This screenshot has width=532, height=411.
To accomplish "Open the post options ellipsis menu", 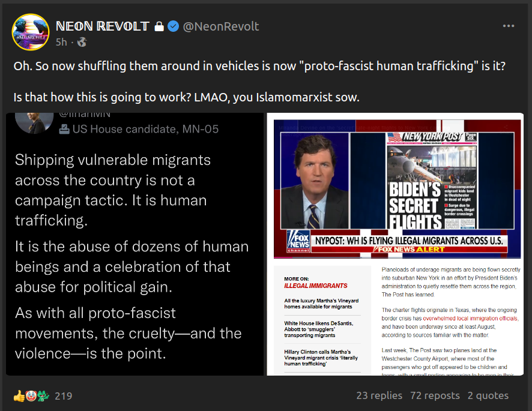I will 508,26.
